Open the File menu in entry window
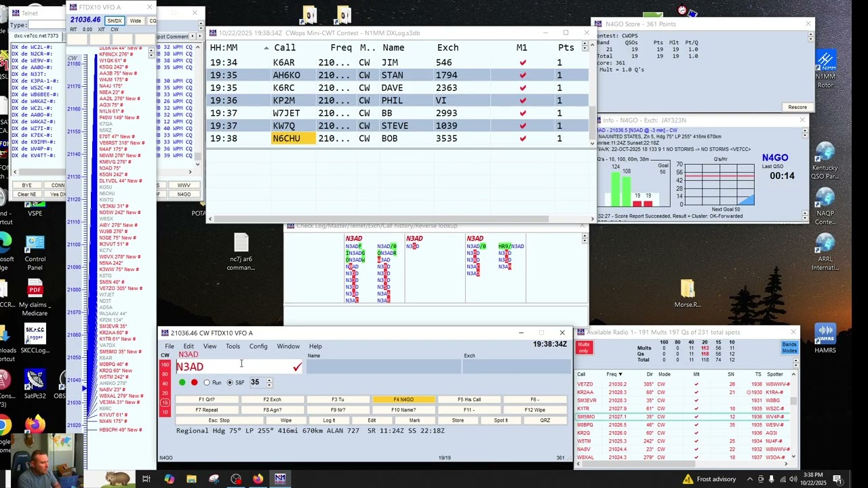This screenshot has height=488, width=868. pyautogui.click(x=170, y=346)
